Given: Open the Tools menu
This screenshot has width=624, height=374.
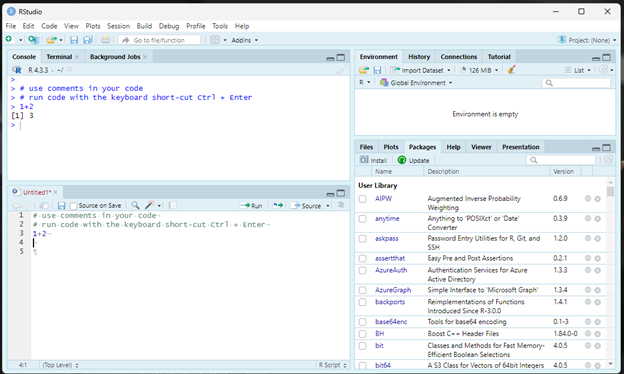Looking at the screenshot, I should pos(220,26).
